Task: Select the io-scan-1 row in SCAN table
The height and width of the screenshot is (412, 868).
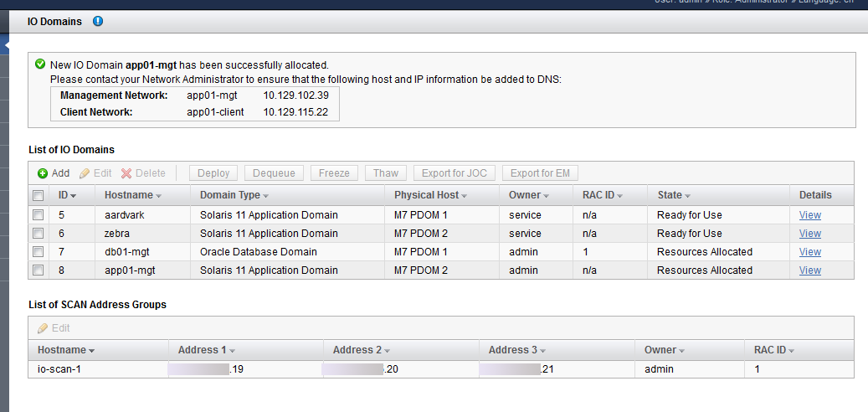Action: coord(440,368)
